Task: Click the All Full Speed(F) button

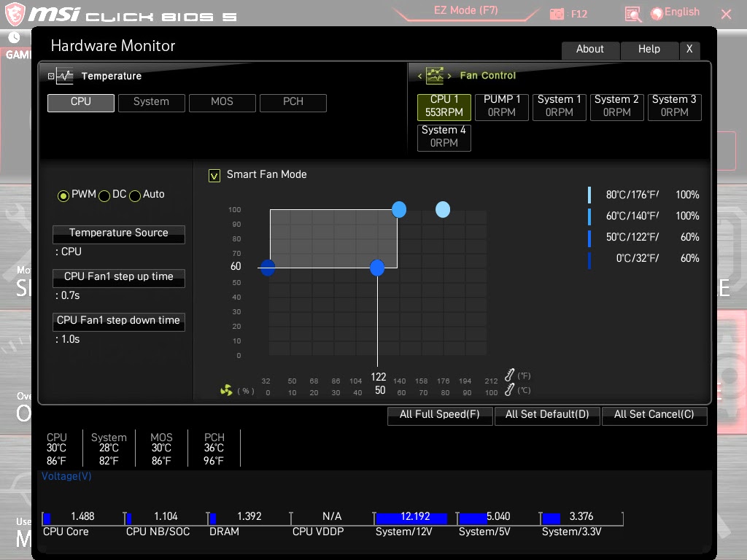Action: coord(440,415)
